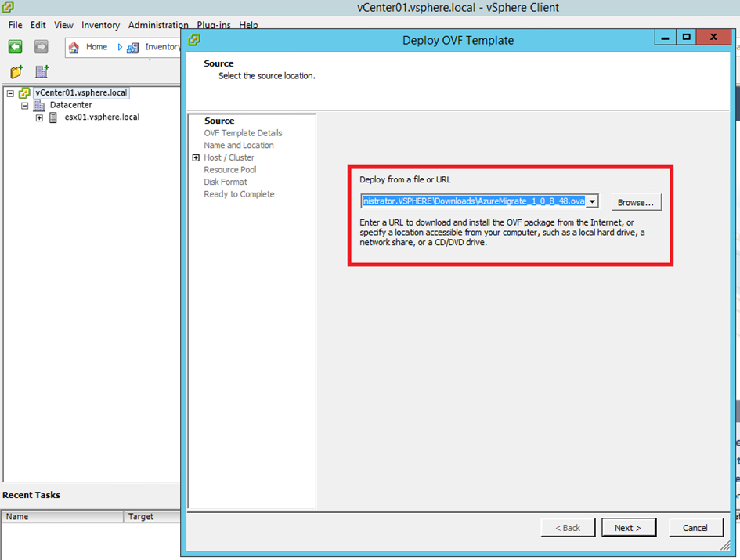740x560 pixels.
Task: Click the Home house icon in breadcrumb
Action: point(74,47)
